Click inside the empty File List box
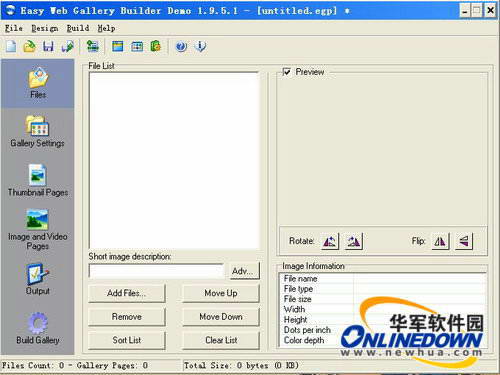 pyautogui.click(x=174, y=160)
